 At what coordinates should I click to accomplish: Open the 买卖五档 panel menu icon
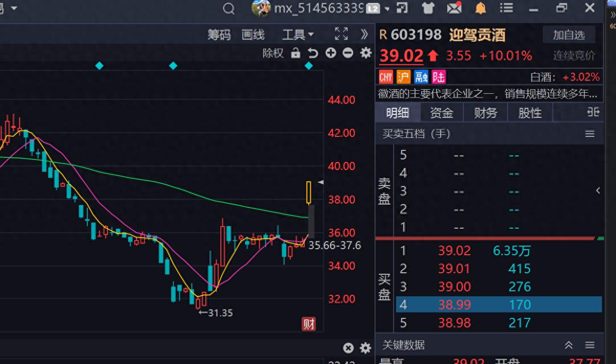[590, 134]
